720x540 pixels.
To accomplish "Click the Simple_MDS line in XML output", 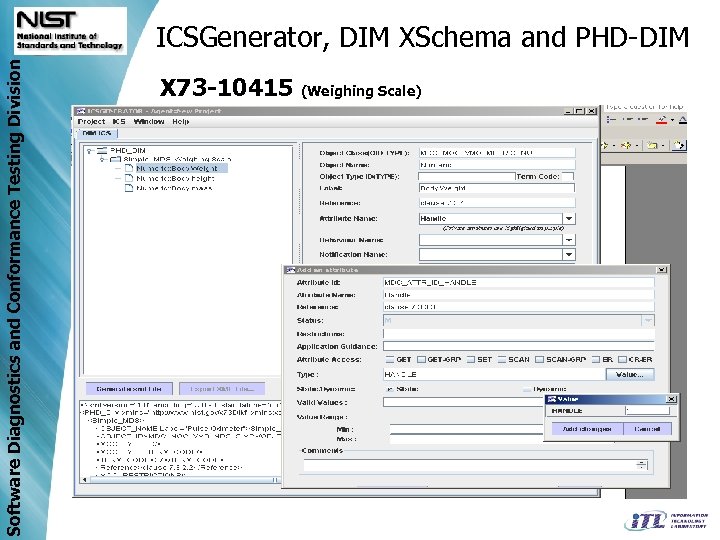I will click(x=116, y=420).
